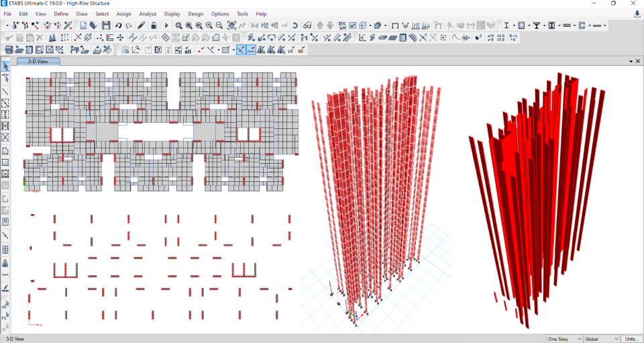Click the Undo arrow icon
The width and height of the screenshot is (644, 343).
point(118,26)
